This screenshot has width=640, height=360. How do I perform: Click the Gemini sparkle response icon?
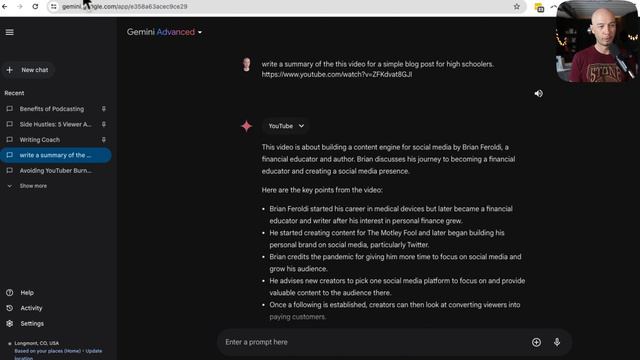(x=247, y=126)
